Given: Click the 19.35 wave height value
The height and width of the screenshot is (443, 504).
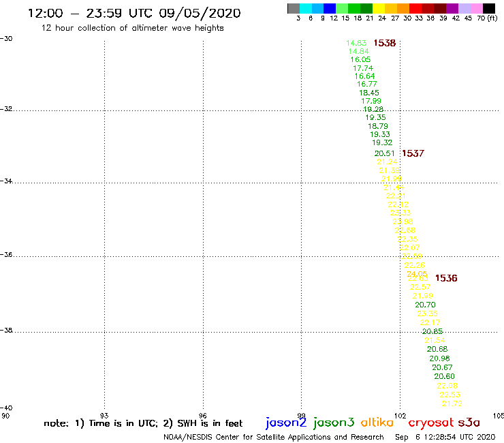Looking at the screenshot, I should tap(375, 117).
